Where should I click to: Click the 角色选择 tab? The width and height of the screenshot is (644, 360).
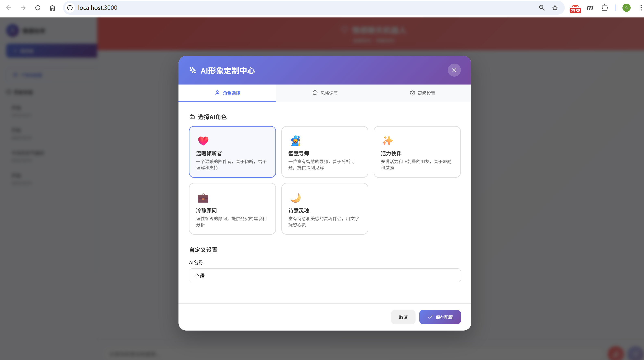point(227,93)
